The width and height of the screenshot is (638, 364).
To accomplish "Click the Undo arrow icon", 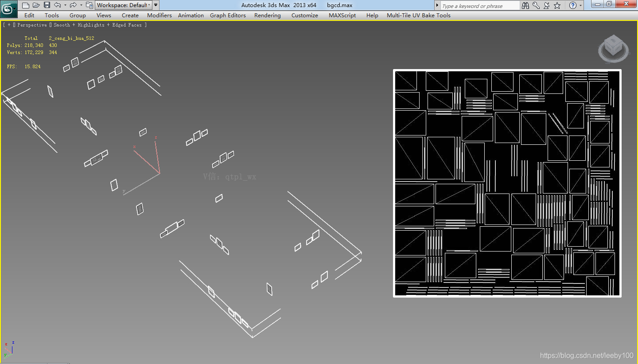I will (x=58, y=5).
